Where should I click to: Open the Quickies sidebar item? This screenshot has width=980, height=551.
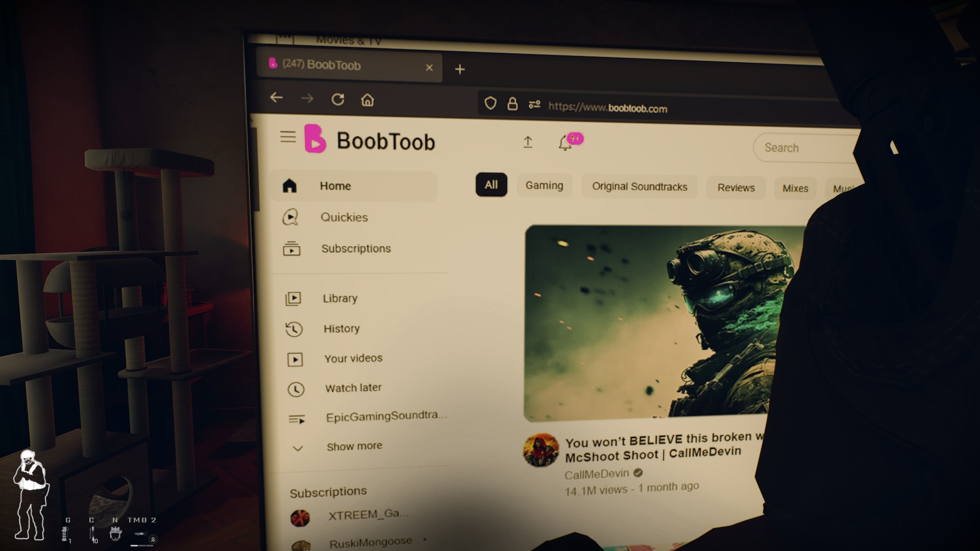point(344,217)
